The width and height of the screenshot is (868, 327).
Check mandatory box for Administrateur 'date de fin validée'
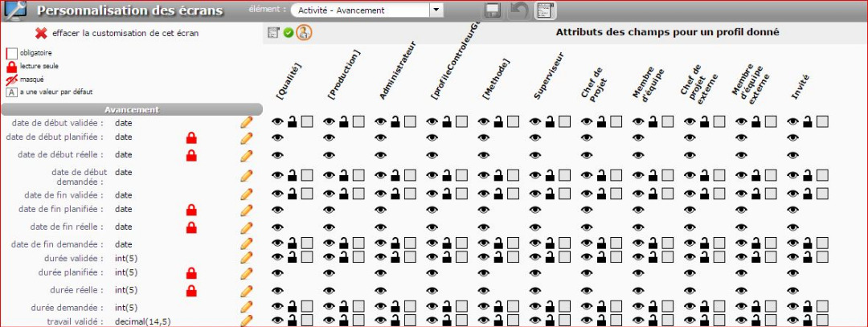pos(410,194)
